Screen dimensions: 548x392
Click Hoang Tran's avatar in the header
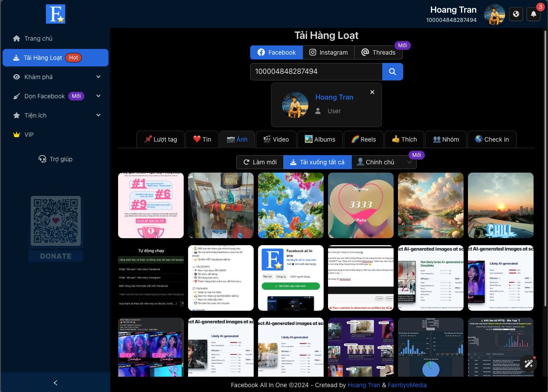pos(495,14)
